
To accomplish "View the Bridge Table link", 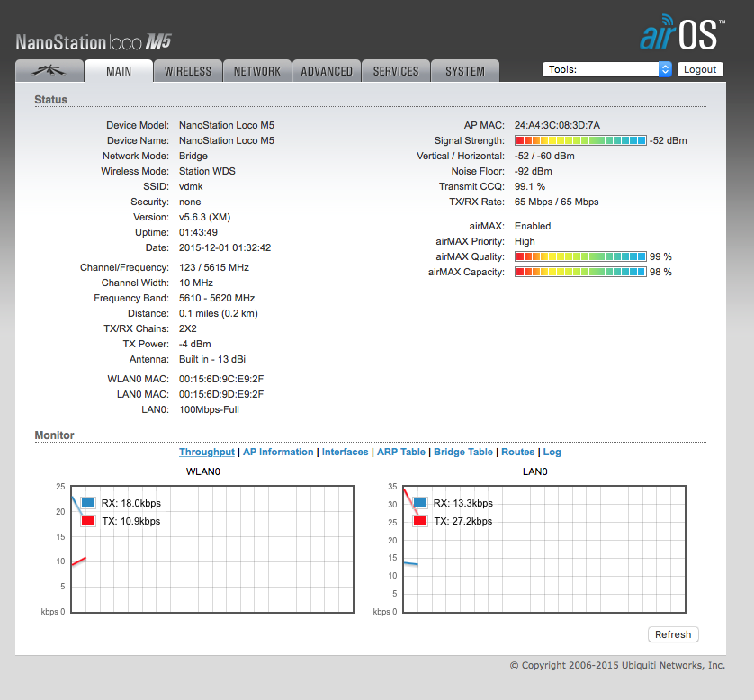I will pos(463,453).
